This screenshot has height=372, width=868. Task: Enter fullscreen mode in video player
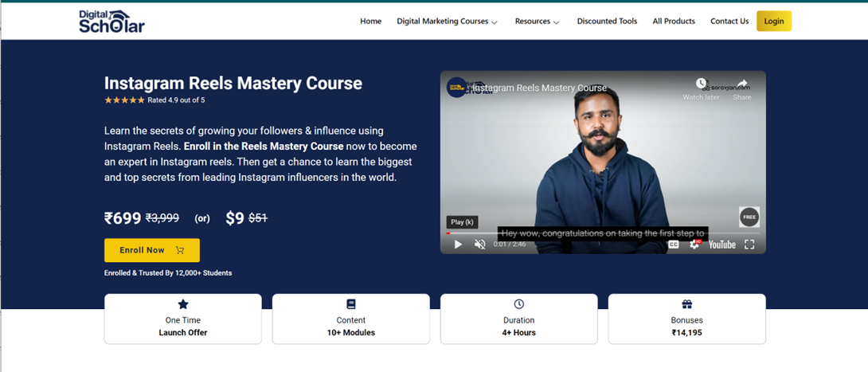click(x=749, y=244)
